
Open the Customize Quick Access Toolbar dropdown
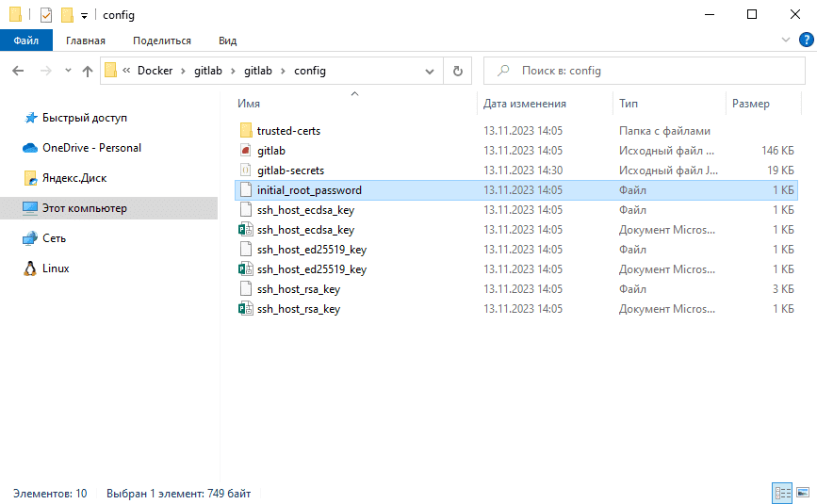pyautogui.click(x=84, y=16)
